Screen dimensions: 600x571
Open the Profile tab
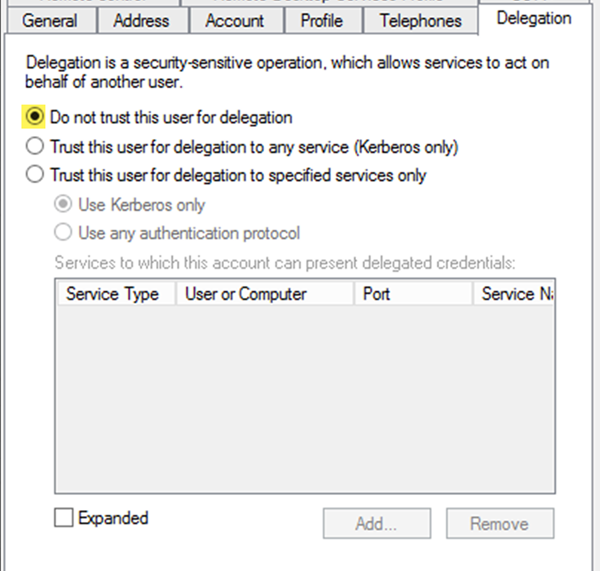pos(322,20)
